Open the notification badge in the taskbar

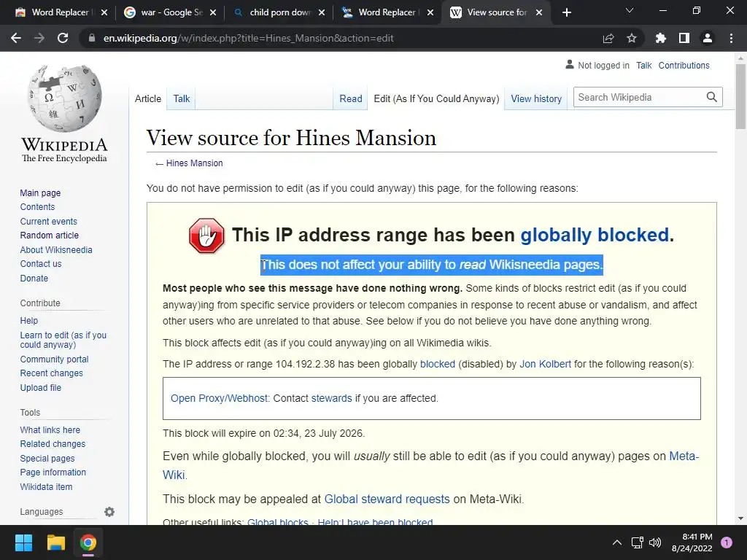click(x=727, y=542)
